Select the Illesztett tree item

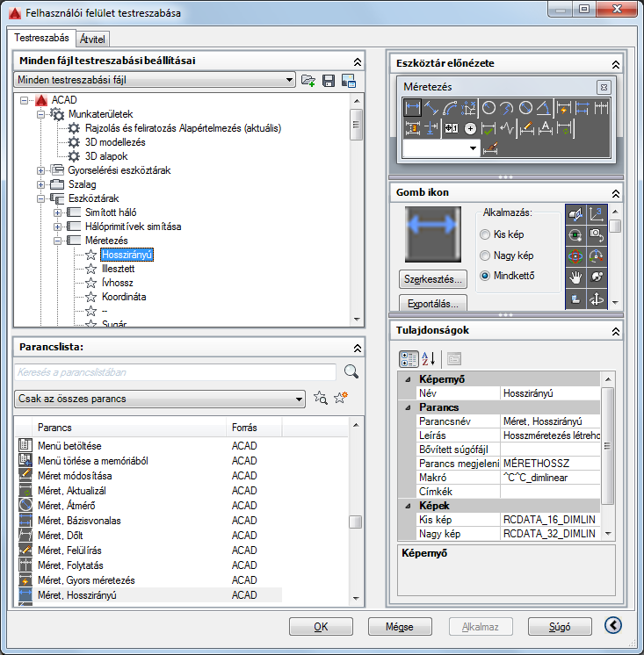click(x=119, y=269)
